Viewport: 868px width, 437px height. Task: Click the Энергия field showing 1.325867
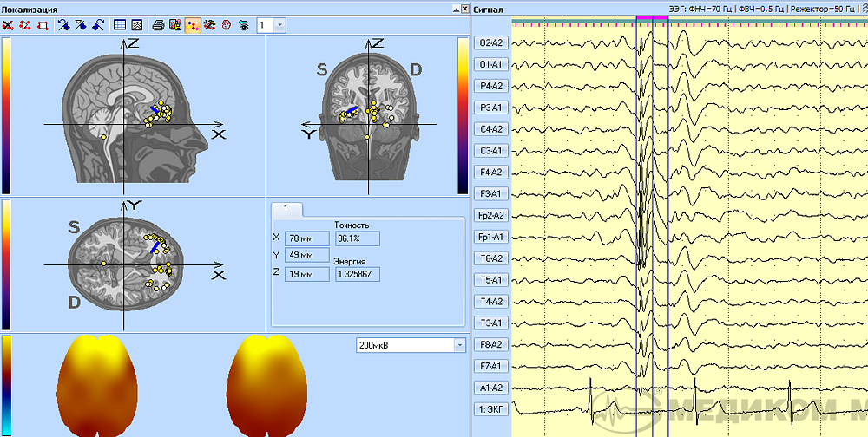click(357, 274)
